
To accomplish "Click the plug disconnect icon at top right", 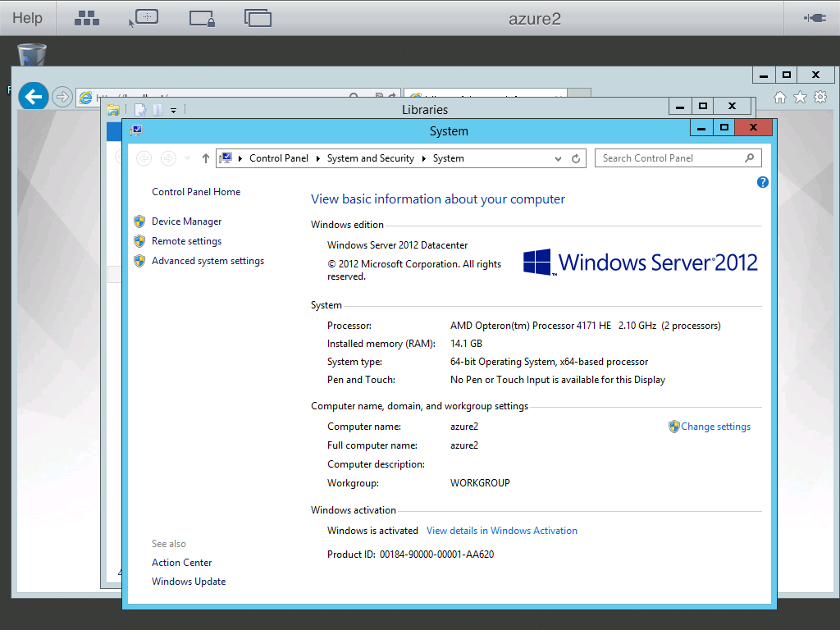I will pyautogui.click(x=815, y=18).
